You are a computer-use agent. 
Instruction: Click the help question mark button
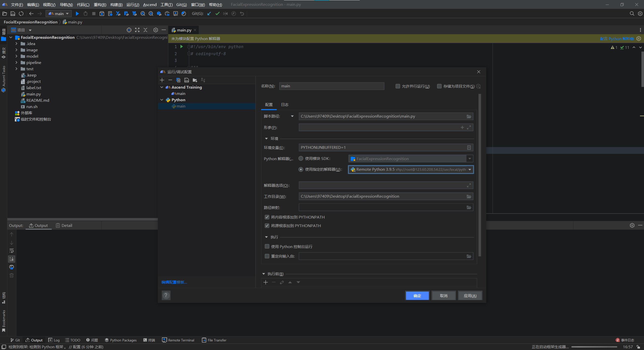(166, 295)
